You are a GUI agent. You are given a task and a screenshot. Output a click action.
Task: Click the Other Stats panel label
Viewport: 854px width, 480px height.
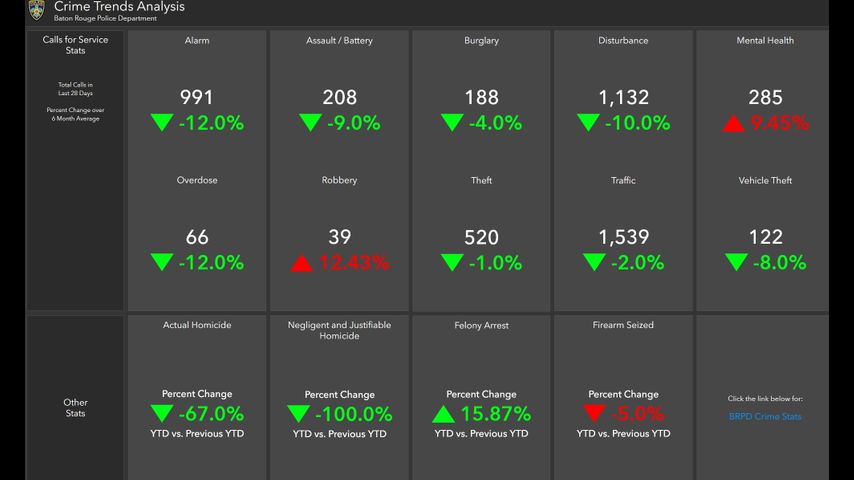click(x=76, y=408)
